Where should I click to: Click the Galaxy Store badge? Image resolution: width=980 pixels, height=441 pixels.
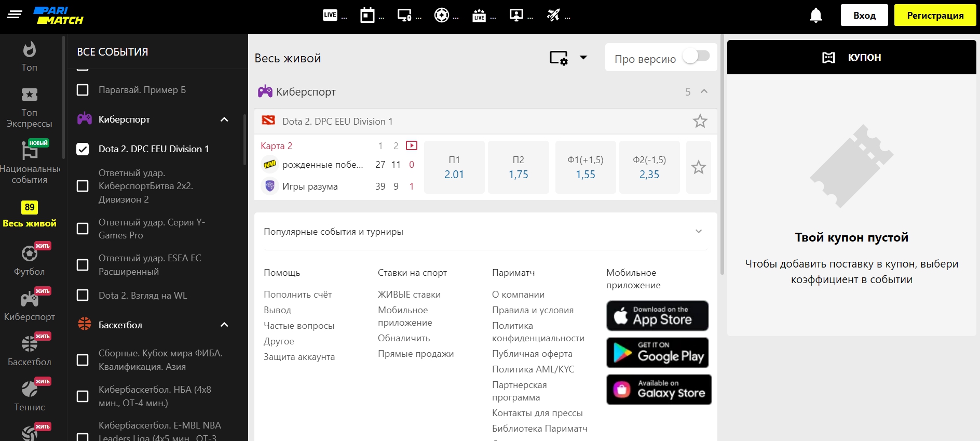(659, 390)
